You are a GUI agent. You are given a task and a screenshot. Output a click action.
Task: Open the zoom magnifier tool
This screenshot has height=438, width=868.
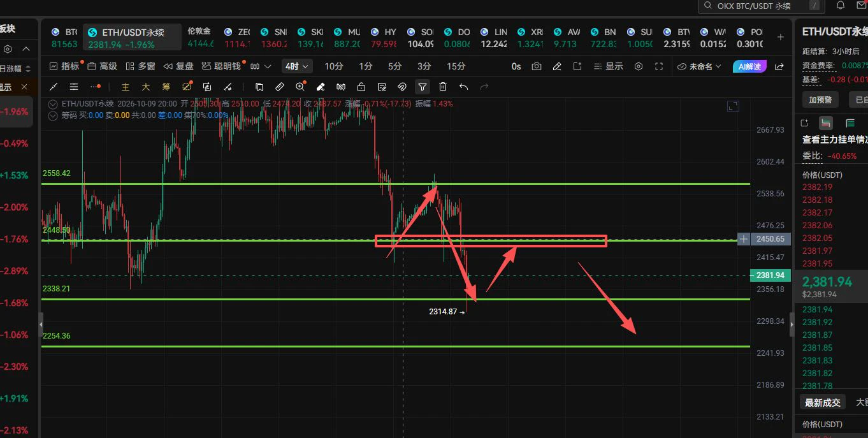click(300, 87)
